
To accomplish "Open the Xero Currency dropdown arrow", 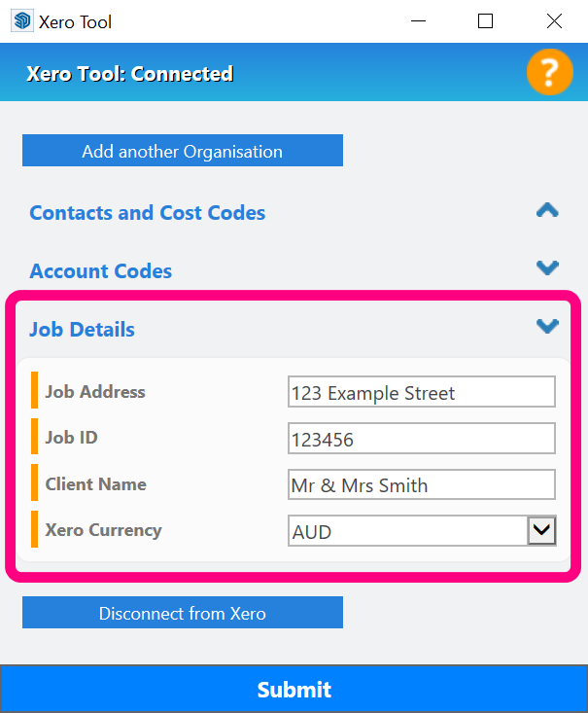I will (x=541, y=530).
